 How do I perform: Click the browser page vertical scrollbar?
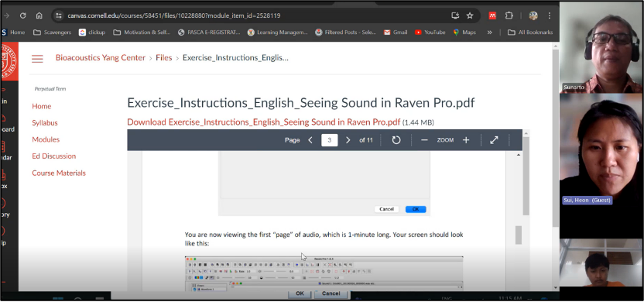556,138
